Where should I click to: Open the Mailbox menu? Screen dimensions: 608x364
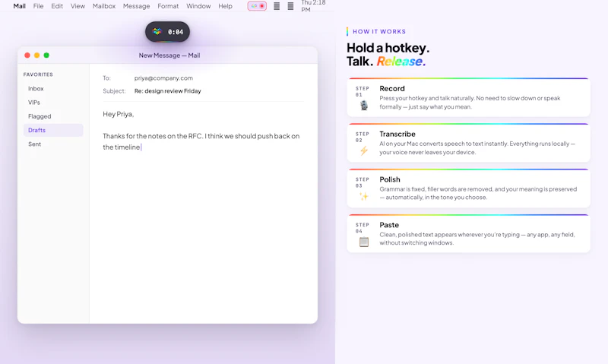click(104, 6)
